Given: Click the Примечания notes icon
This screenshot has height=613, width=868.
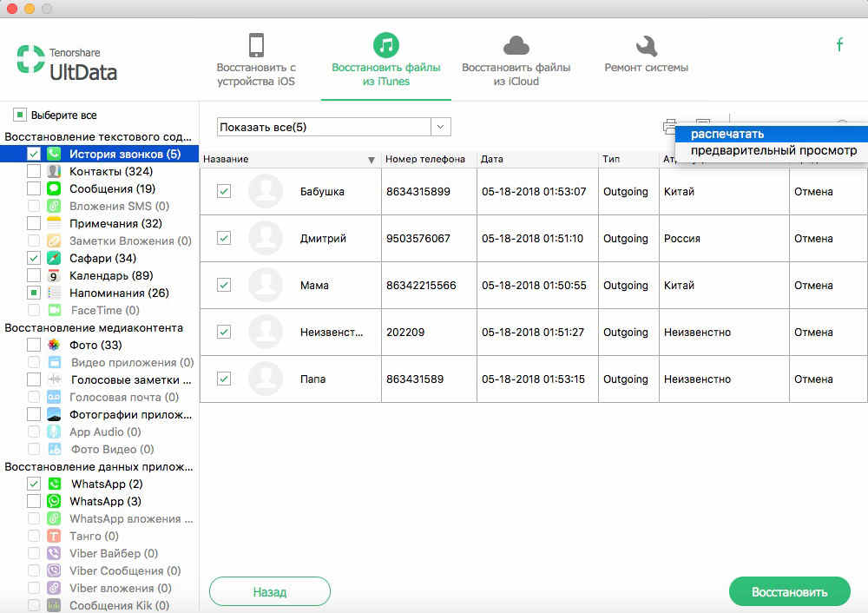Looking at the screenshot, I should 54,223.
